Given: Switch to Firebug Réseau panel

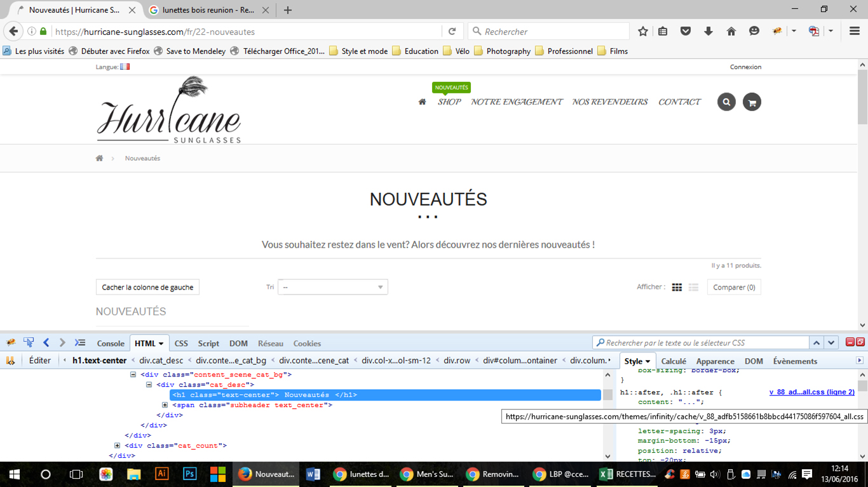Looking at the screenshot, I should [271, 344].
